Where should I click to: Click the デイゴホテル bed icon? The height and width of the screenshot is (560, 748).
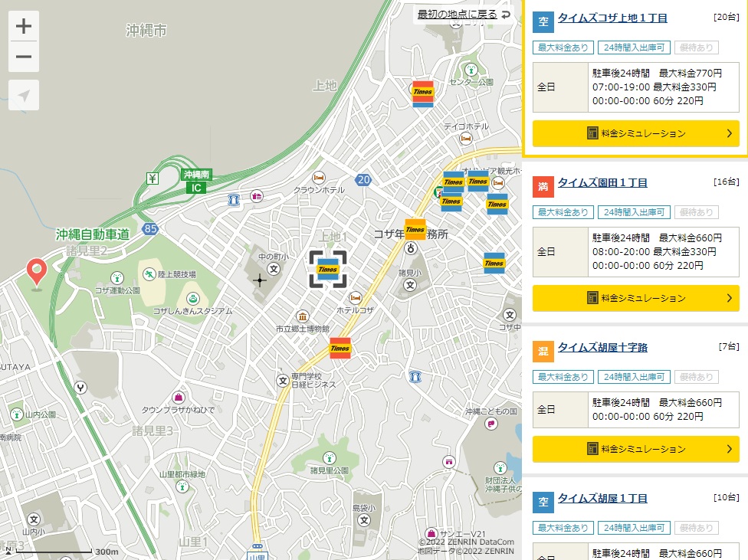click(x=466, y=139)
